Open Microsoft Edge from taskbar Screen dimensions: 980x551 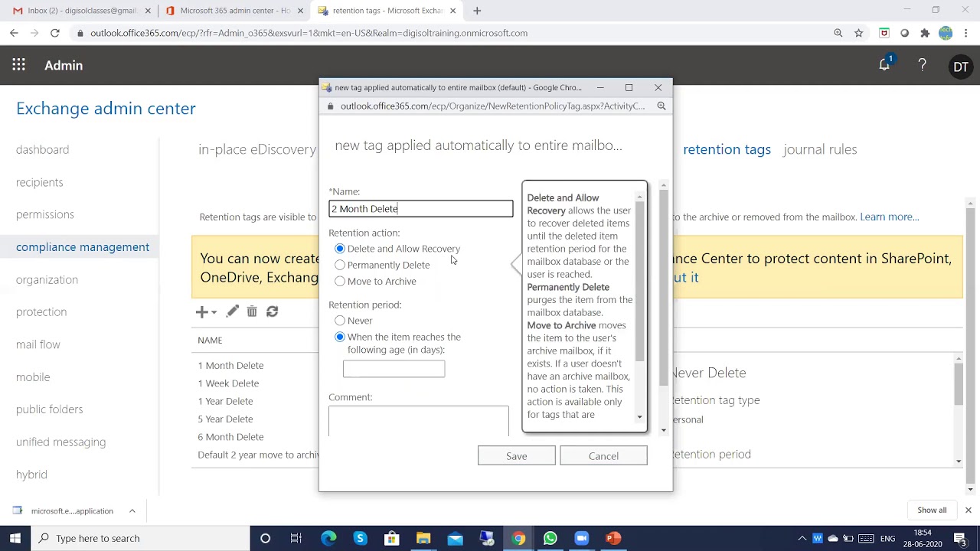[x=328, y=538]
